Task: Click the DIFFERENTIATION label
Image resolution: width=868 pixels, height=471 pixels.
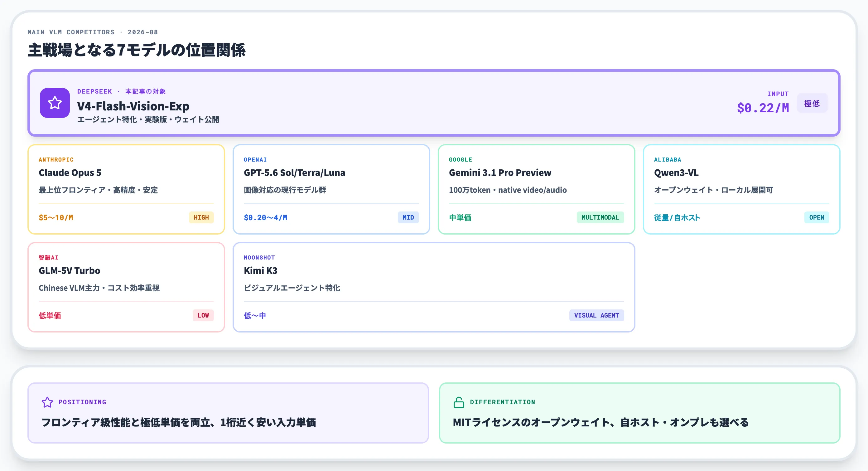Action: (x=502, y=402)
